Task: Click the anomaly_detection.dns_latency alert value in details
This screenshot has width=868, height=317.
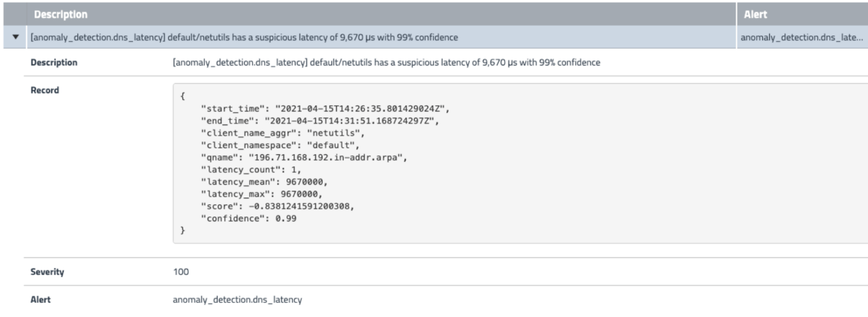Action: pyautogui.click(x=237, y=299)
